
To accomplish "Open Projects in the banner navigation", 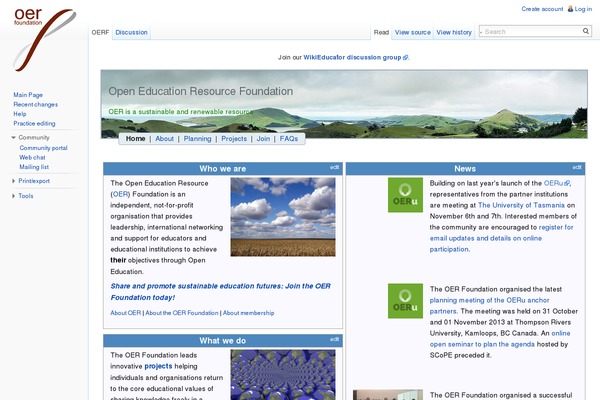I will 234,139.
